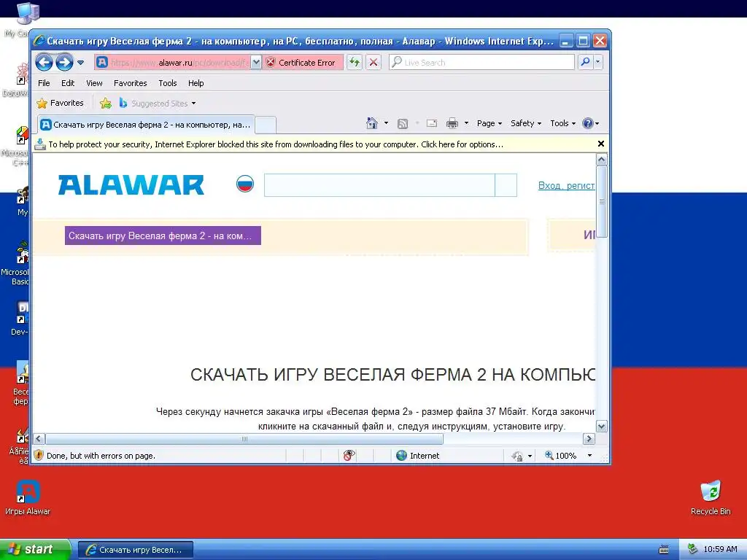
Task: Click horizontal scrollbar left arrow
Action: [x=39, y=439]
